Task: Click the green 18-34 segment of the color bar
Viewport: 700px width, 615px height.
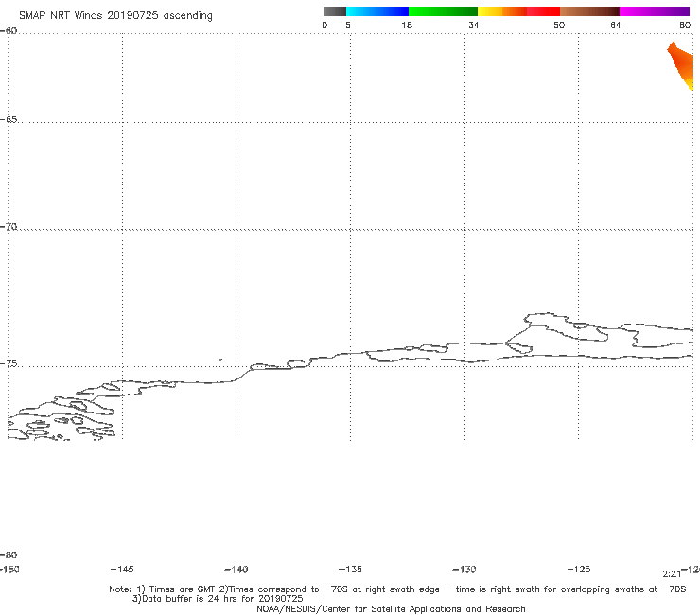Action: pos(444,11)
